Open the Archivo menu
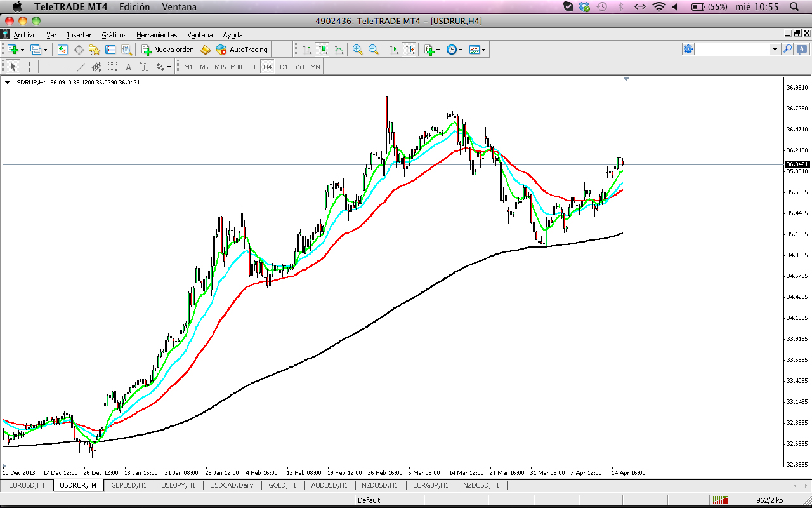812x508 pixels. point(25,35)
